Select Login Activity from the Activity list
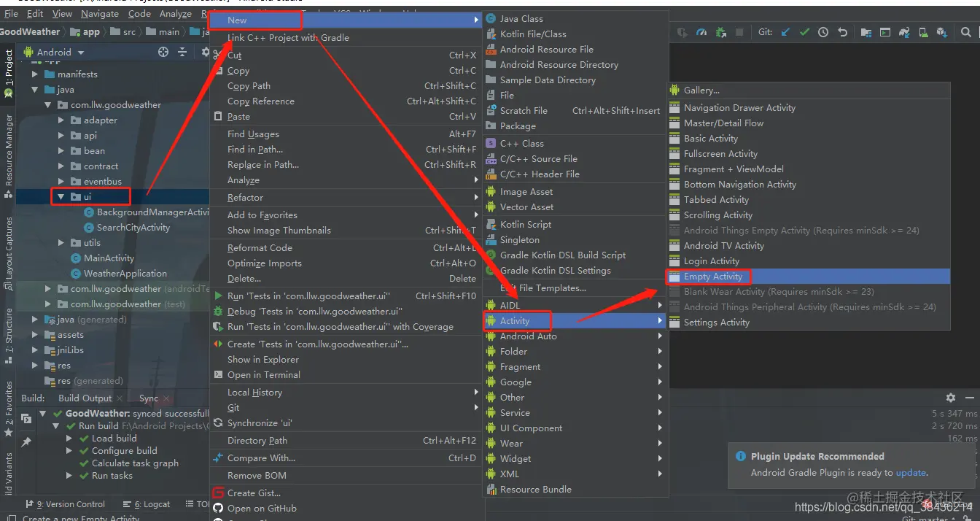The image size is (980, 521). click(x=808, y=261)
